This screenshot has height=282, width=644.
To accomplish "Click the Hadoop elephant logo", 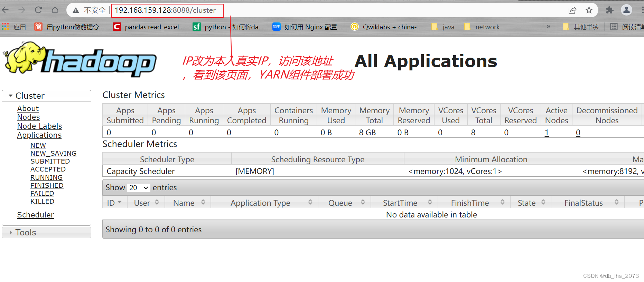I will click(x=80, y=59).
